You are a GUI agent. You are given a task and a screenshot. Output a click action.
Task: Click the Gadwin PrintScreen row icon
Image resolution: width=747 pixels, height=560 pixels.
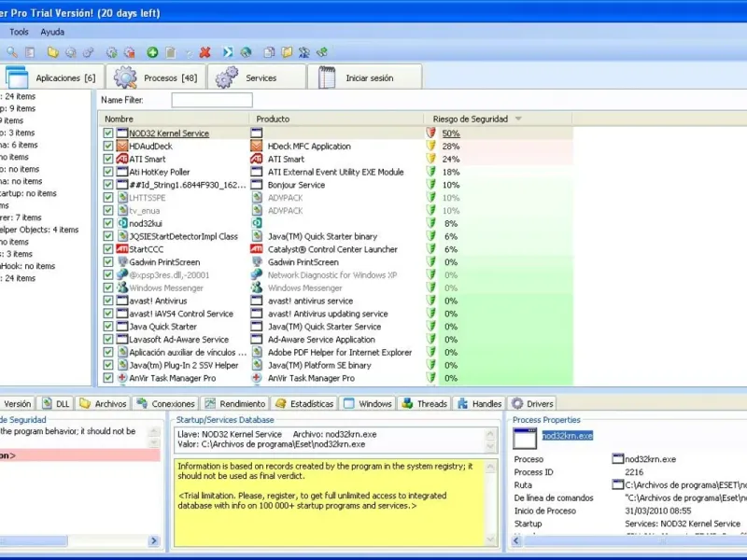(x=122, y=261)
